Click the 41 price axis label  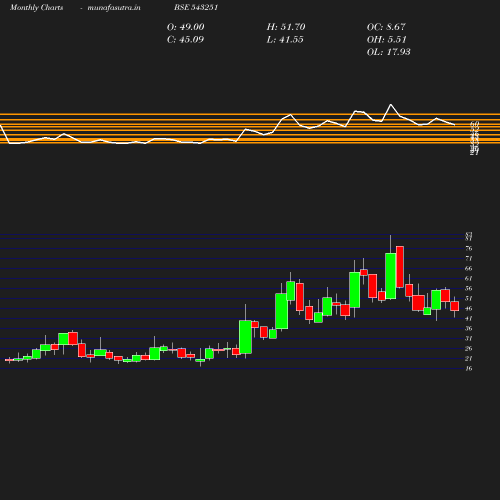[469, 318]
